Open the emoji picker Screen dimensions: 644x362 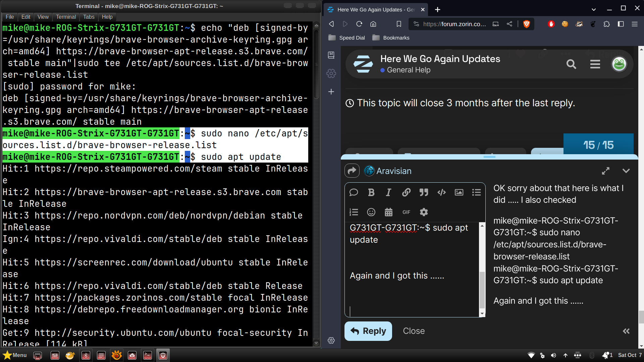pos(371,212)
